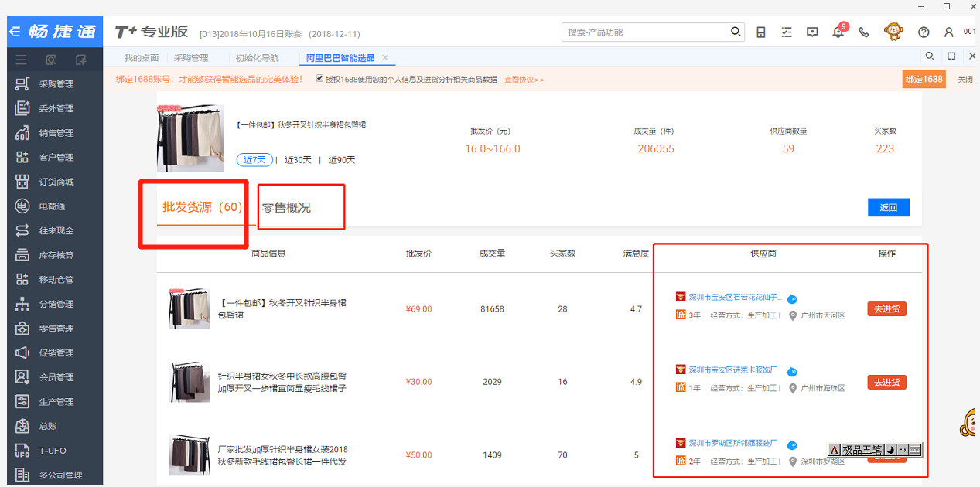Select 零售概况 tab
Screen dimensions: 980x487
tap(286, 207)
